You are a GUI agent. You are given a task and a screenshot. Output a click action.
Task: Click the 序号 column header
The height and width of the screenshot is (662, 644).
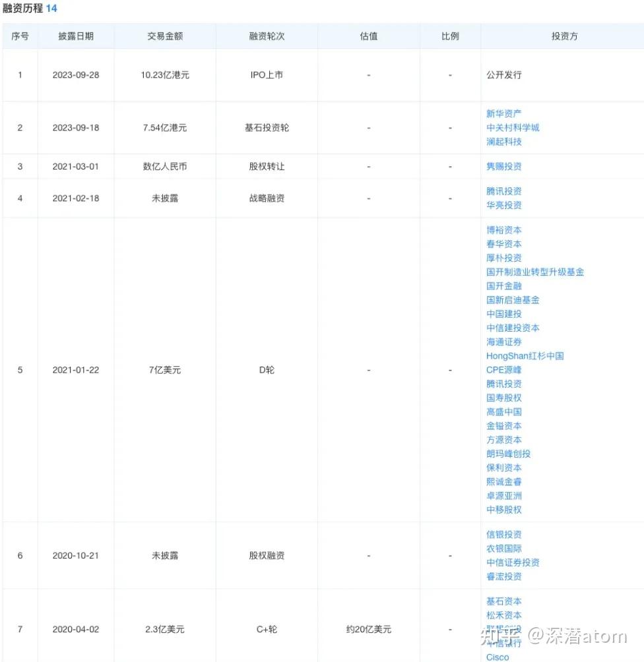pyautogui.click(x=20, y=36)
